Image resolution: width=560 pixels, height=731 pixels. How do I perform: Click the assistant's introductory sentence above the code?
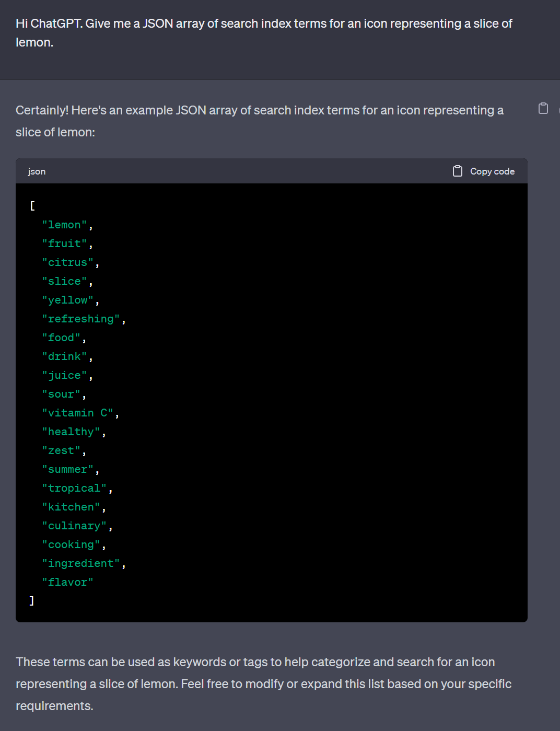click(260, 121)
